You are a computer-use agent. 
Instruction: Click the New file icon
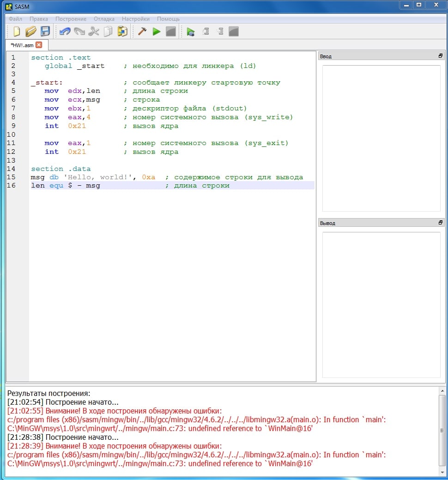tap(17, 31)
